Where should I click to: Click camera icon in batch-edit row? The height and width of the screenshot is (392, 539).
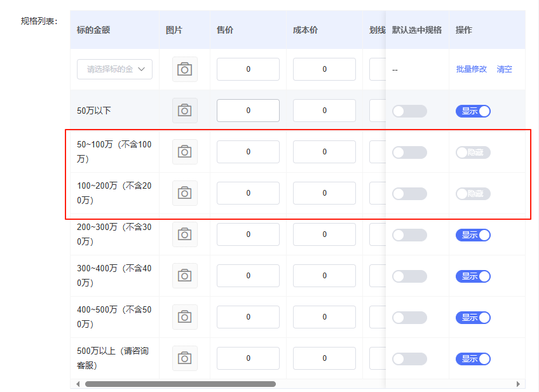click(184, 69)
